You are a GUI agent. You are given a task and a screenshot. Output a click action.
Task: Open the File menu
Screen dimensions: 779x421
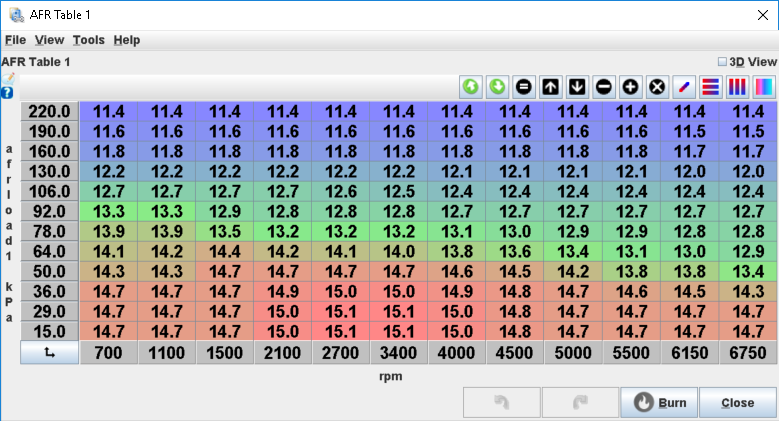(15, 40)
